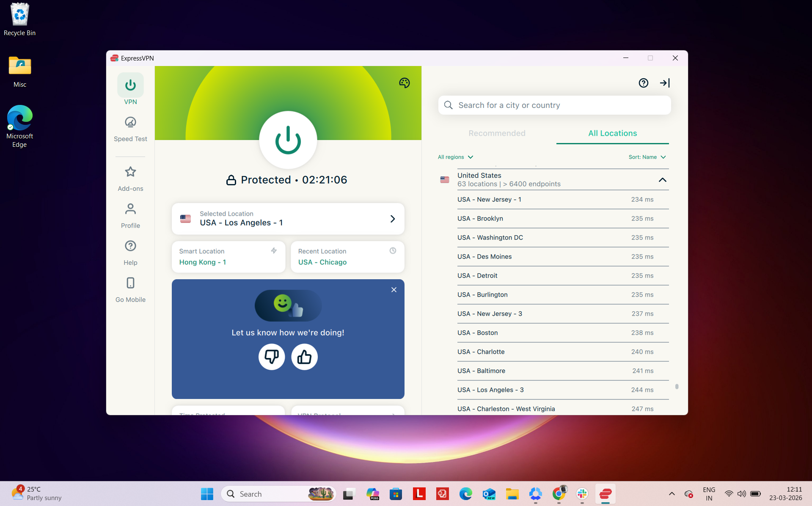812x506 pixels.
Task: Select USA - Los Angeles - 3
Action: (x=563, y=390)
